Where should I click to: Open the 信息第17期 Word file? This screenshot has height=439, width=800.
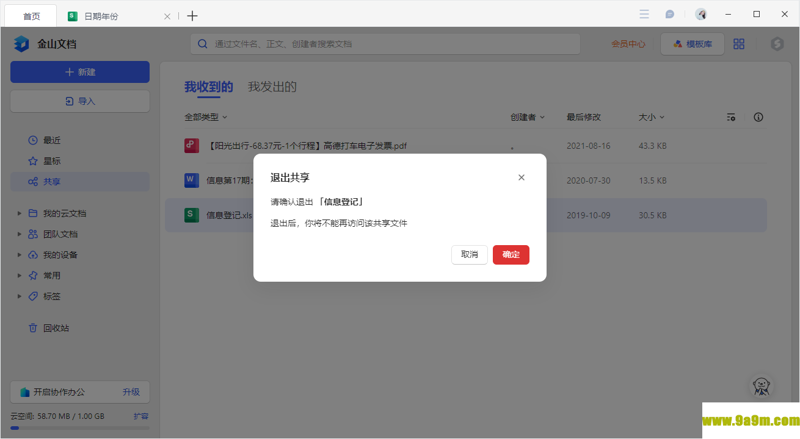coord(229,181)
